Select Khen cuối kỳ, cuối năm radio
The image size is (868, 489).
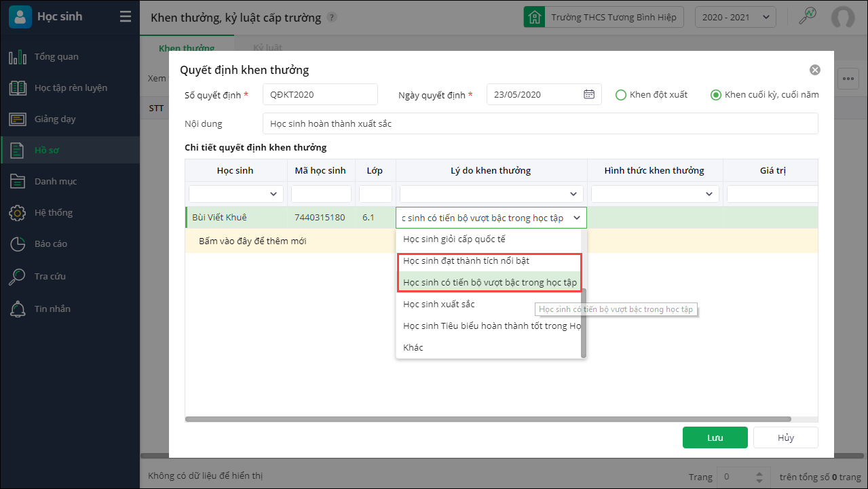point(715,95)
